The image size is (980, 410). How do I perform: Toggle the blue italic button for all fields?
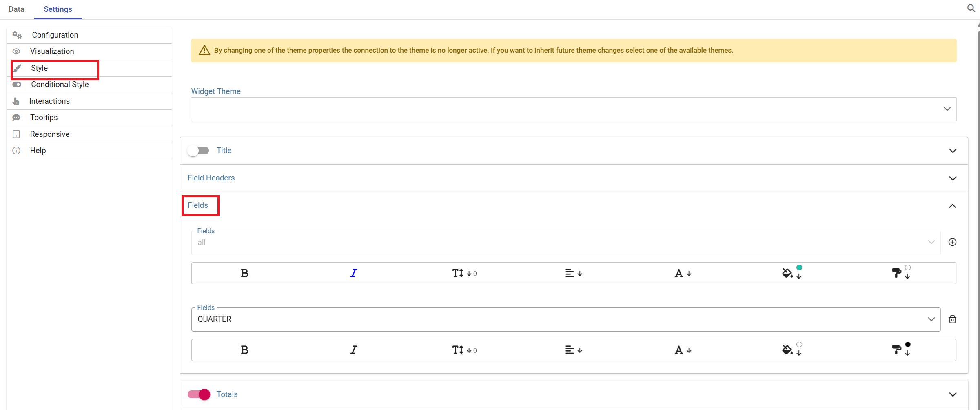tap(353, 273)
